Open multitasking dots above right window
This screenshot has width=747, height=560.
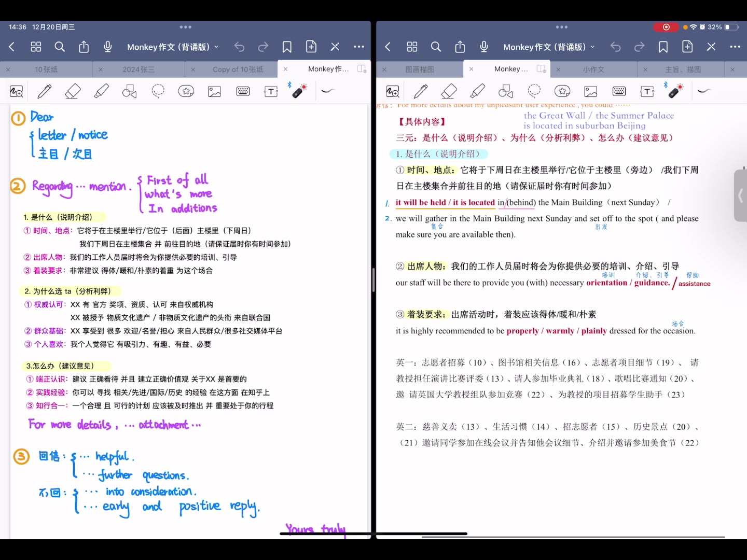click(562, 27)
